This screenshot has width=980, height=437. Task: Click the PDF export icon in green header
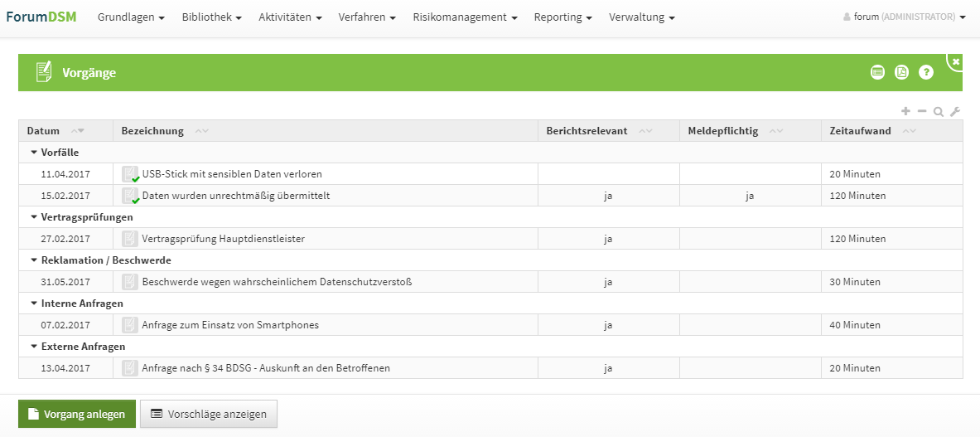pos(901,73)
